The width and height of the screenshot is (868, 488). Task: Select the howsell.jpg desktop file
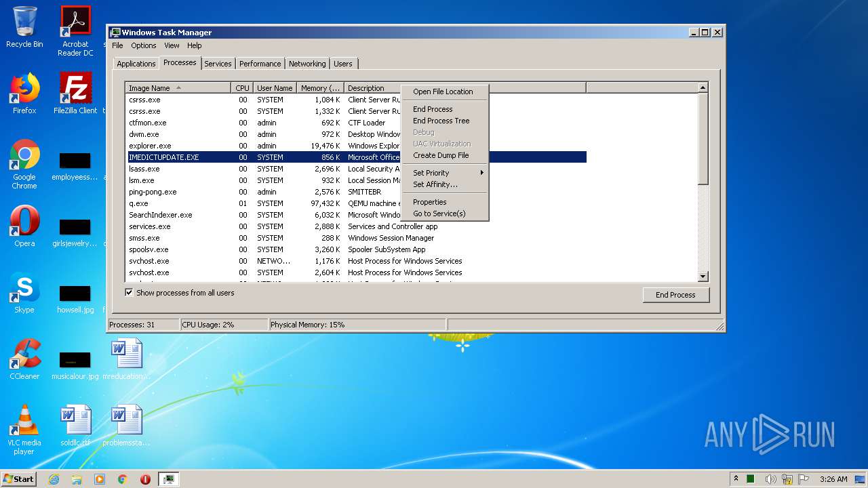pyautogui.click(x=75, y=300)
